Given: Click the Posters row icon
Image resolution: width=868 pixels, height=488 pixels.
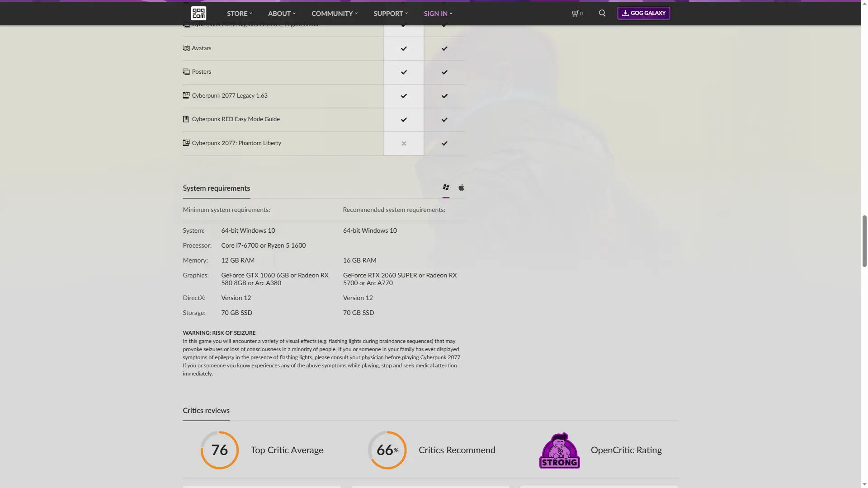Looking at the screenshot, I should tap(186, 72).
